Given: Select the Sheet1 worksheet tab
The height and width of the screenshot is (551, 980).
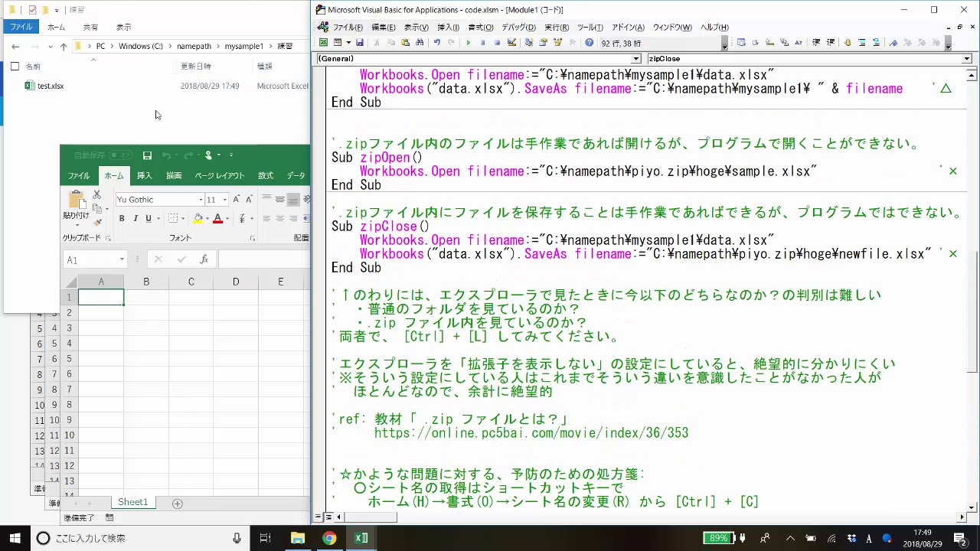Looking at the screenshot, I should [x=132, y=502].
